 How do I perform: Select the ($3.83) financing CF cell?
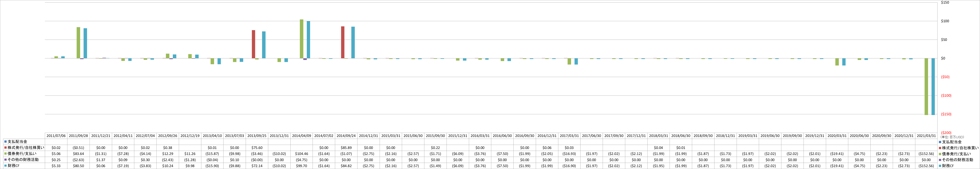coord(145,166)
